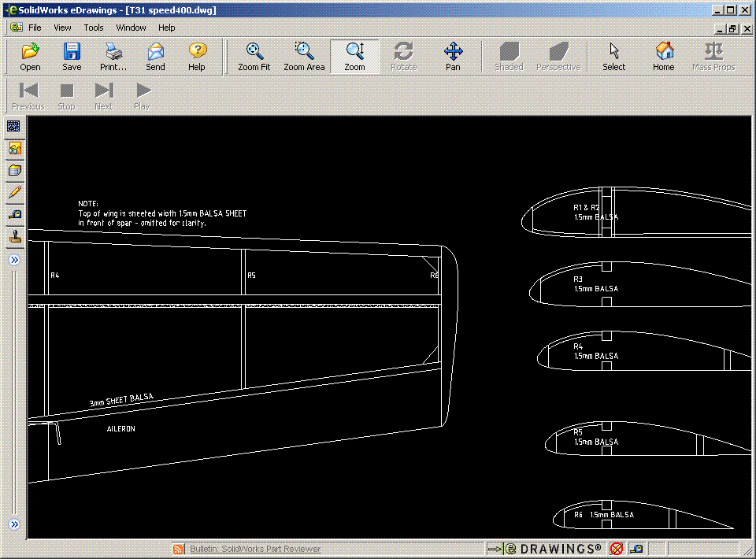The image size is (756, 559).
Task: Go to the Previous animation step
Action: click(x=28, y=96)
